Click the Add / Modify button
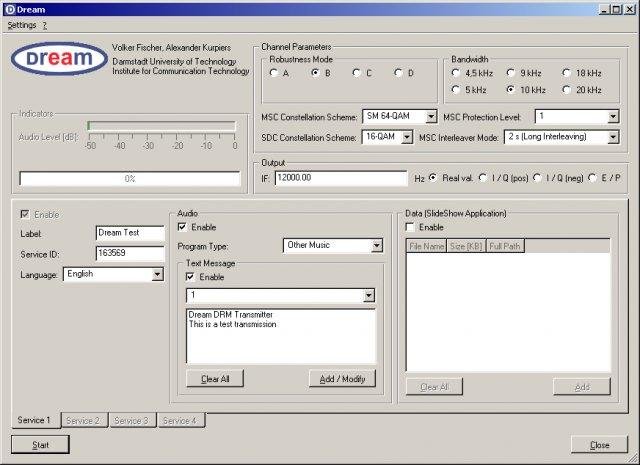The width and height of the screenshot is (640, 465). point(342,378)
